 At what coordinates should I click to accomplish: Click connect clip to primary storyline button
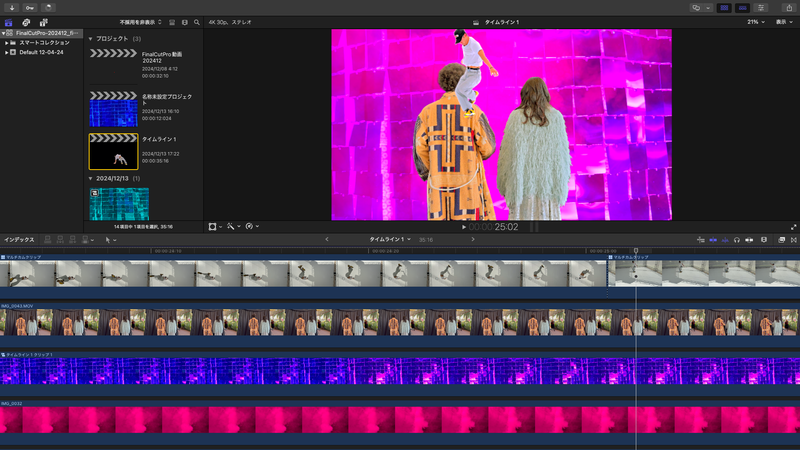point(47,240)
